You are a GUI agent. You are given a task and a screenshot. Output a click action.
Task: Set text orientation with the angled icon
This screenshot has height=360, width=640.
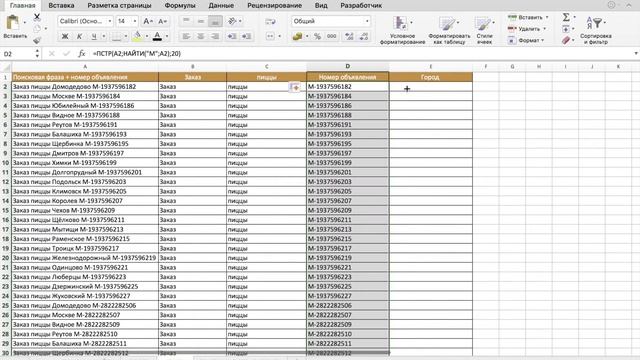(x=232, y=21)
